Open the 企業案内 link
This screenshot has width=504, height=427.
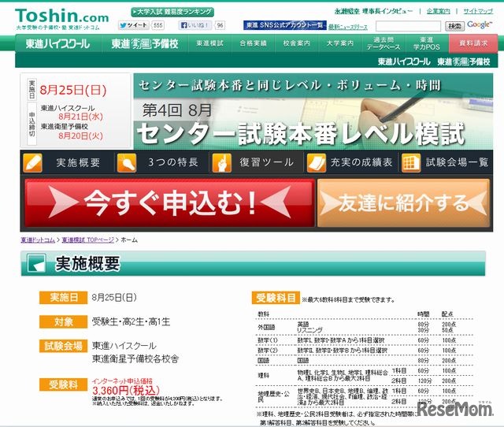439,11
